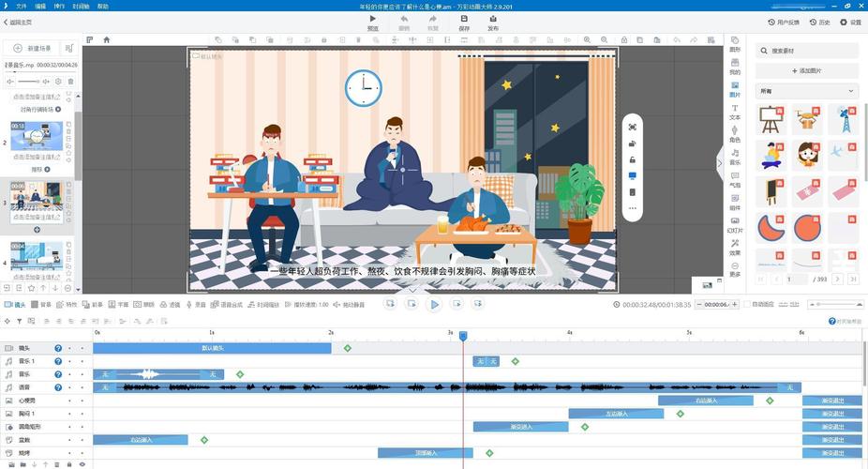Click the timeline play button
The width and height of the screenshot is (868, 469).
434,304
